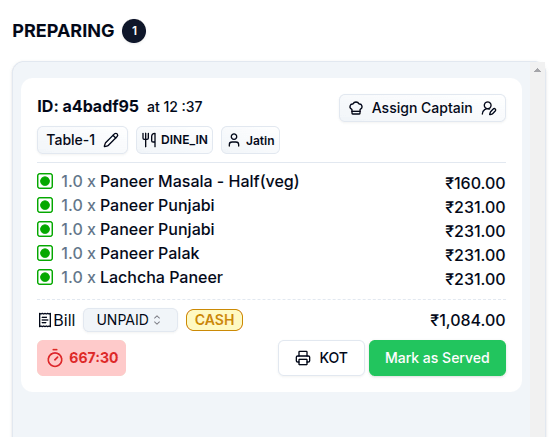Image resolution: width=556 pixels, height=437 pixels.
Task: Click the pencil edit icon next to Table-1
Action: pyautogui.click(x=111, y=140)
